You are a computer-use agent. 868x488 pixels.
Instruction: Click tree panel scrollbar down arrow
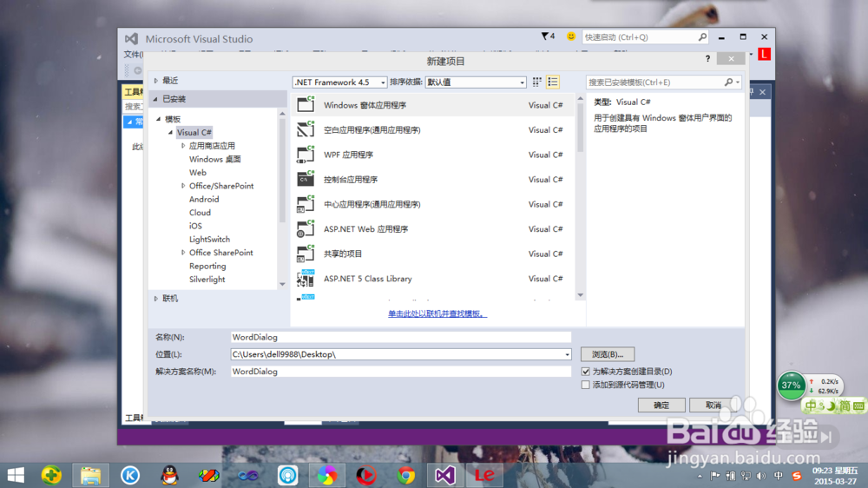coord(282,284)
